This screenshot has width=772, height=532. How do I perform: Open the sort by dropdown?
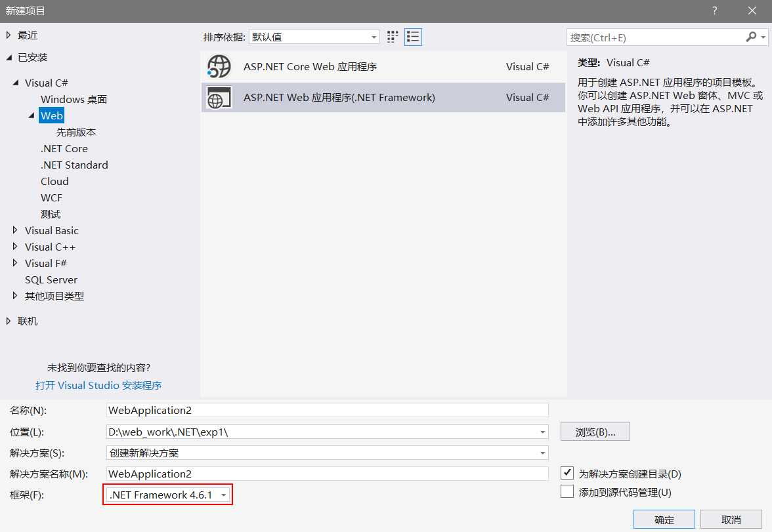314,37
